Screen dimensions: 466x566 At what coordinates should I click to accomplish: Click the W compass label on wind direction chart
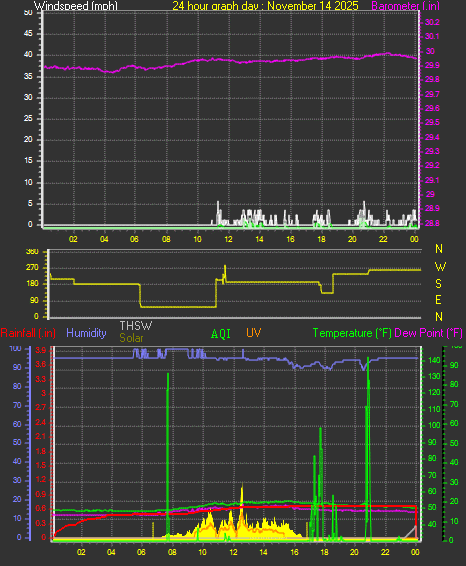[440, 267]
